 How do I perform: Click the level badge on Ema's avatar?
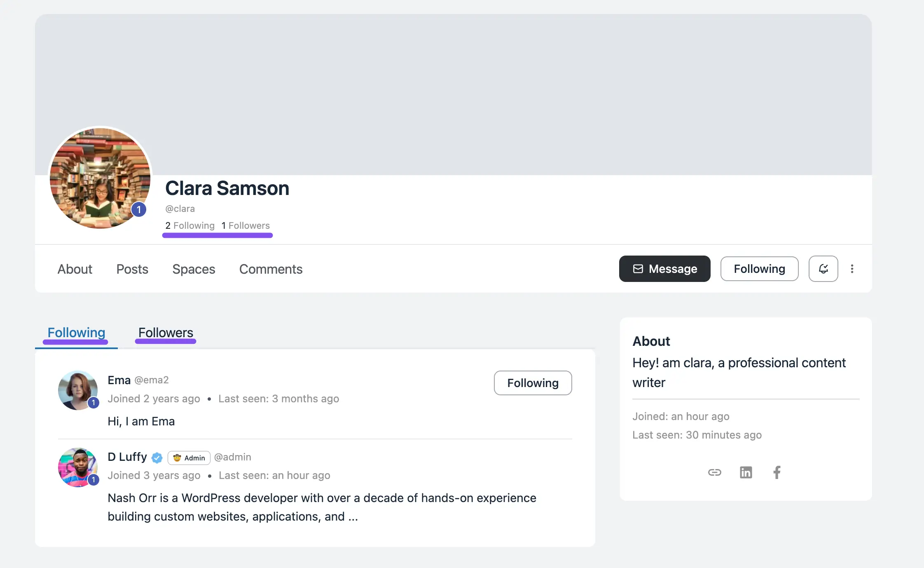tap(94, 403)
